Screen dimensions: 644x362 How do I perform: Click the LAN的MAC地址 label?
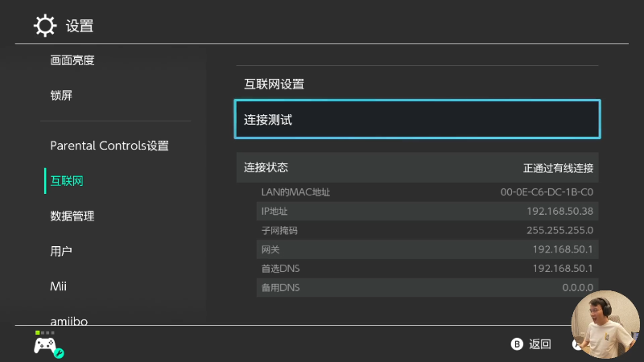click(x=295, y=192)
